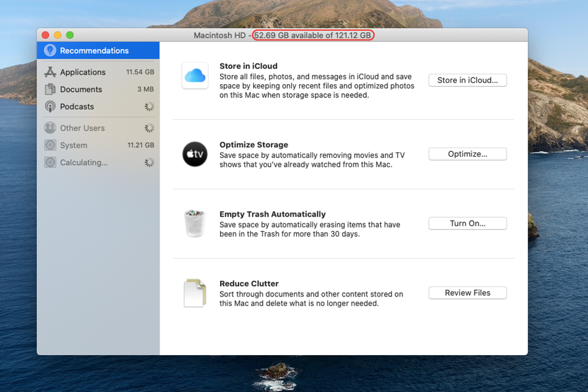Click the Apple TV icon
Image resolution: width=588 pixels, height=392 pixels.
coord(195,154)
